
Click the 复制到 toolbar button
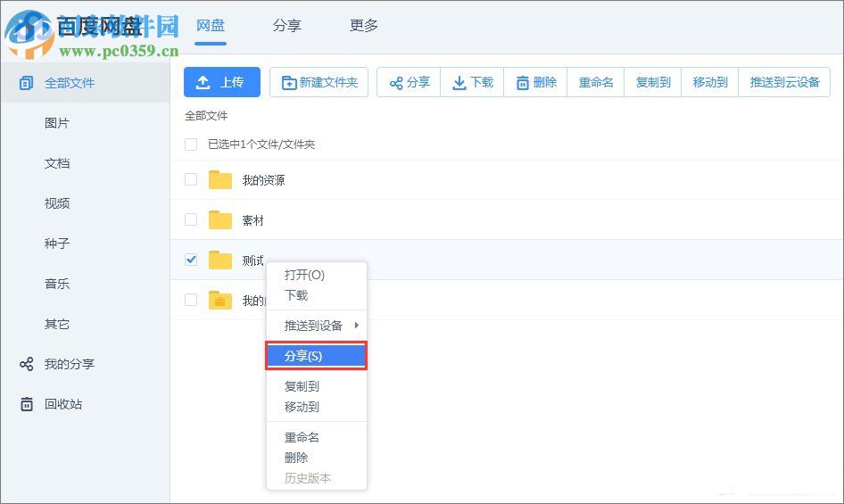pyautogui.click(x=653, y=82)
